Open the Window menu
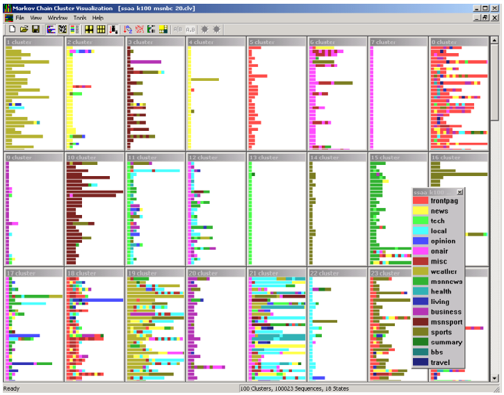The width and height of the screenshot is (504, 395). click(57, 18)
